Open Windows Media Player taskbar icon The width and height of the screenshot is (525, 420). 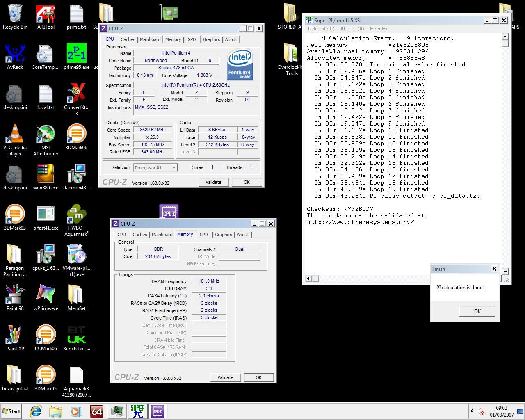coord(76,411)
